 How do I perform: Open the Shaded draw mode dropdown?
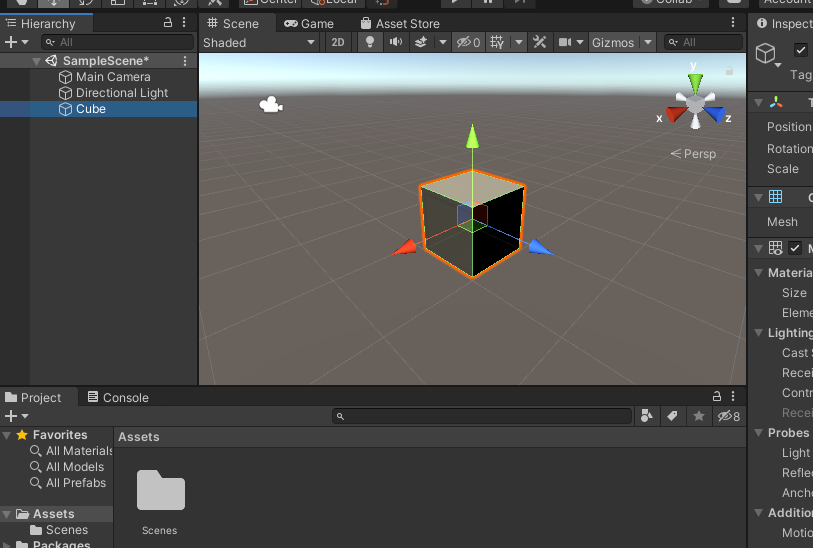(259, 43)
